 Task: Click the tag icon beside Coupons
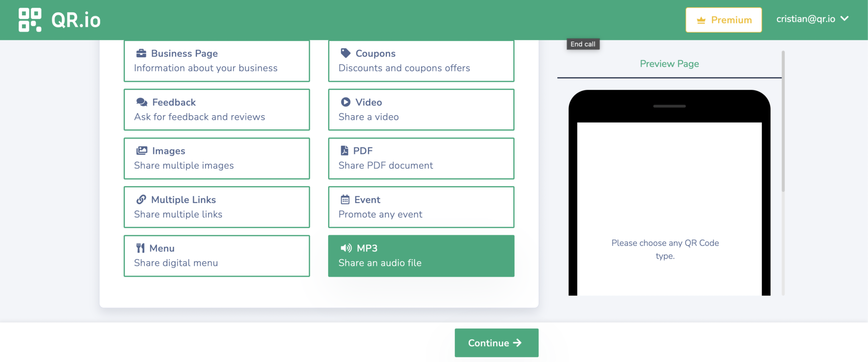click(345, 53)
